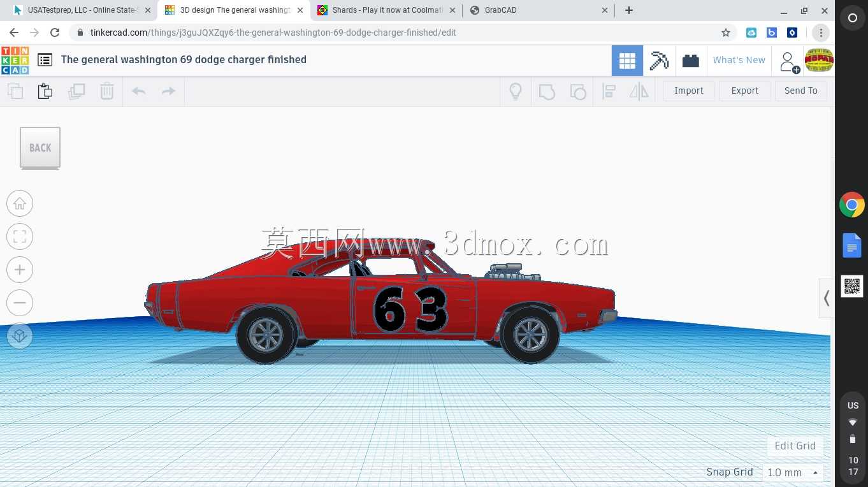Open the launcher circle button
The width and height of the screenshot is (868, 487).
852,18
